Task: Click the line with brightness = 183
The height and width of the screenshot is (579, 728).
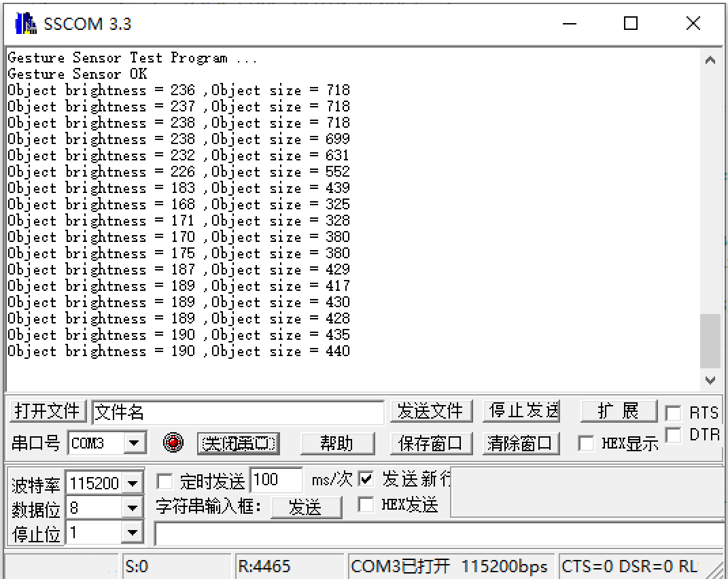Action: click(x=179, y=188)
